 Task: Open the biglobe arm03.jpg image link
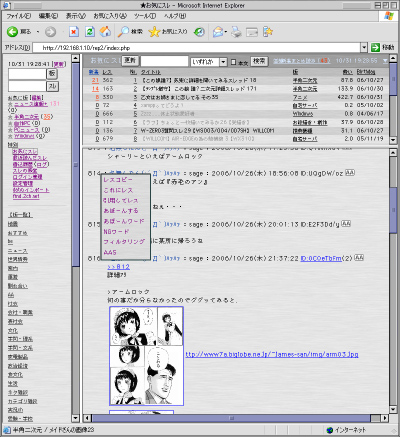[x=272, y=354]
